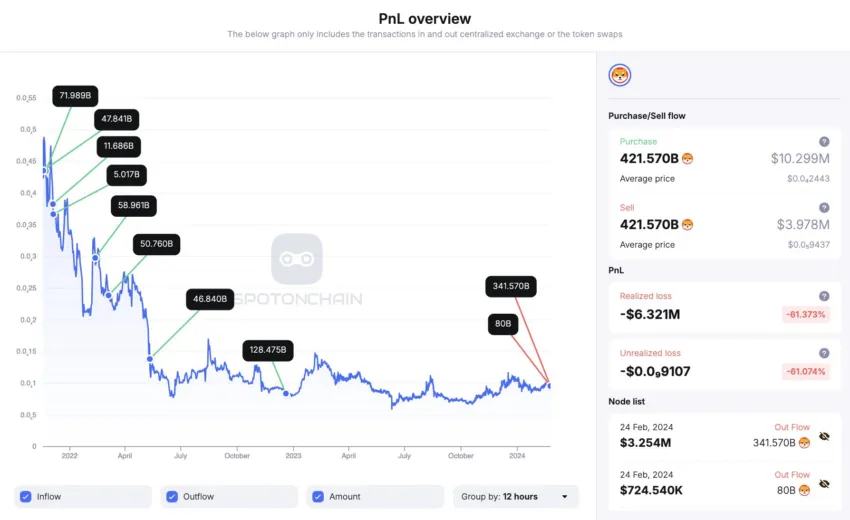Select the 71.989B inflow label on chart
This screenshot has width=850, height=520.
coord(75,96)
